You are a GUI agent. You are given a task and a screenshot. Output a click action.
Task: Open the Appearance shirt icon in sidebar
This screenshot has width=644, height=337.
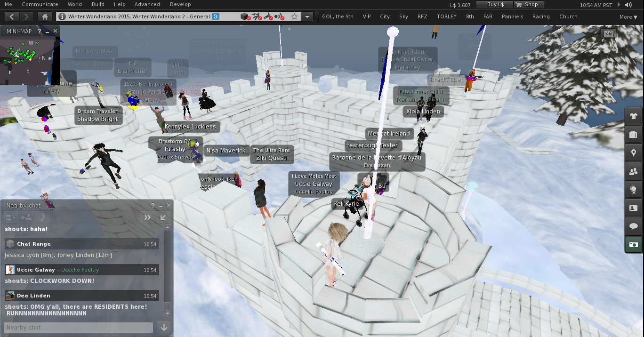pyautogui.click(x=633, y=116)
